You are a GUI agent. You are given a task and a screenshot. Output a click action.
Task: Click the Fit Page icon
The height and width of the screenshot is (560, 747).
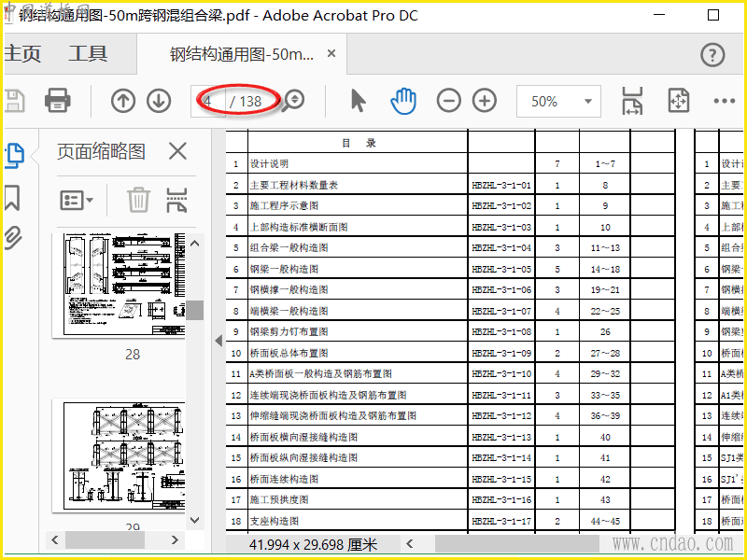tap(679, 101)
